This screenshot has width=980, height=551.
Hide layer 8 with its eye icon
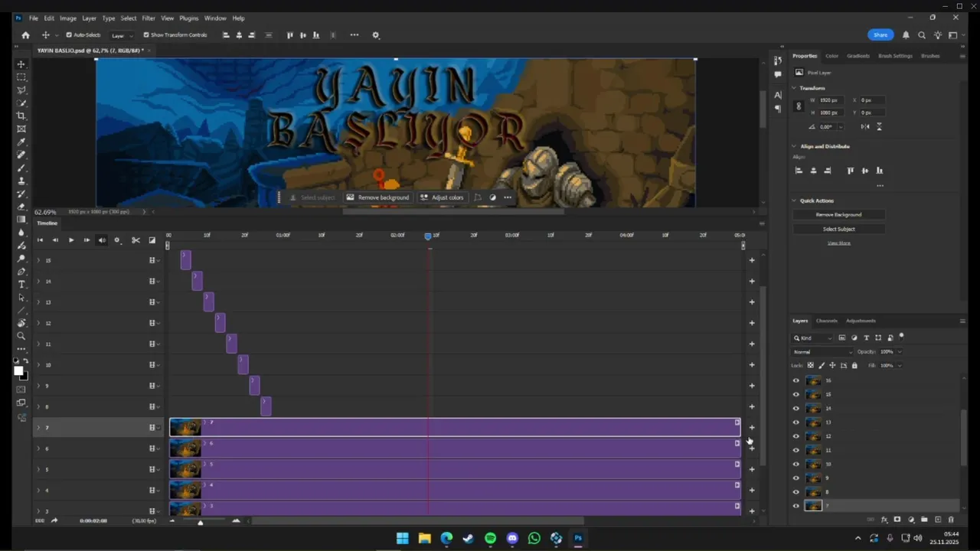pyautogui.click(x=796, y=492)
